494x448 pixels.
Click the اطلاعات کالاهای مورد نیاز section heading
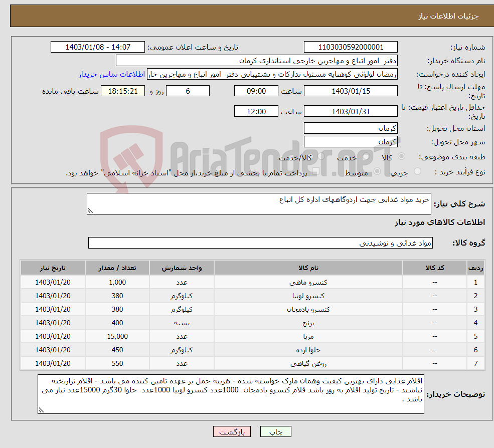click(440, 222)
